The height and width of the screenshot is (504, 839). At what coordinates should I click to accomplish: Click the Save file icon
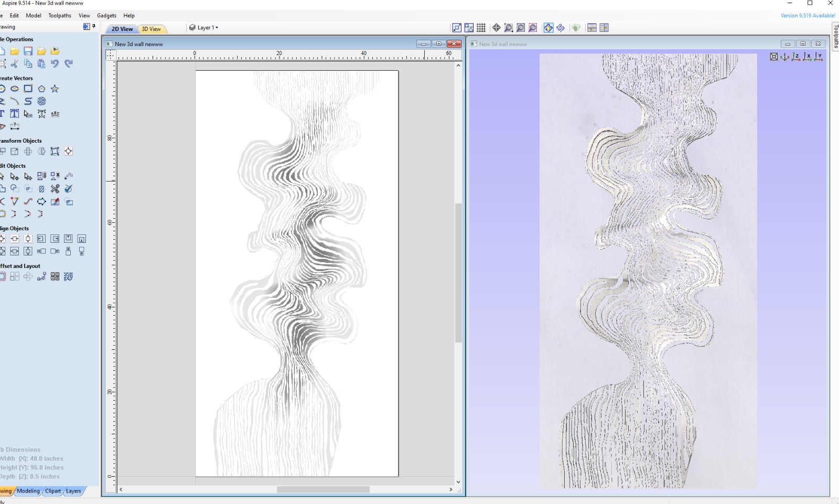[28, 51]
